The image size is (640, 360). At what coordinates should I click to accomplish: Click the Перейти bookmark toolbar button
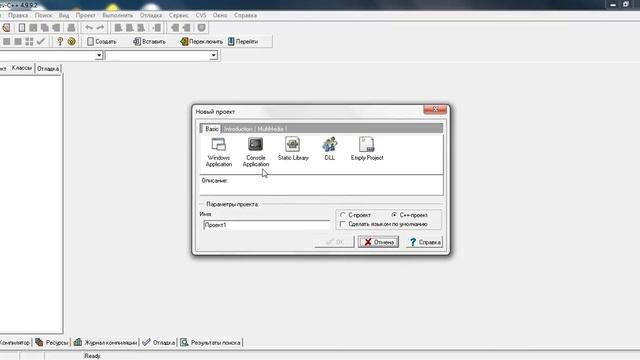(243, 41)
